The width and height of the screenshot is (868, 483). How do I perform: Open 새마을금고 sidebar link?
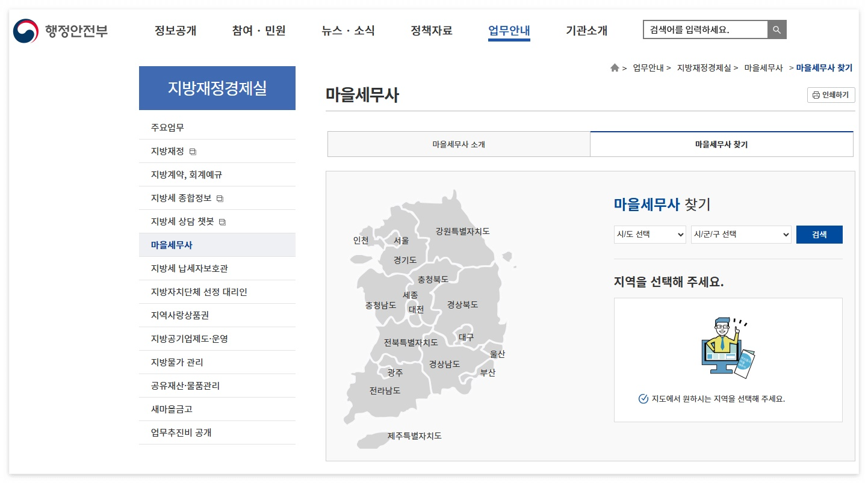(217, 409)
